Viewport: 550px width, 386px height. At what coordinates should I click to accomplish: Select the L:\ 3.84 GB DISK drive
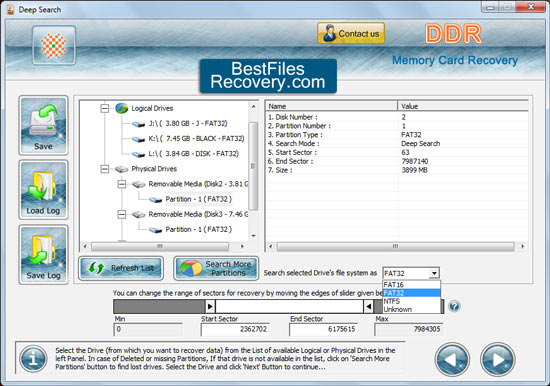point(193,154)
